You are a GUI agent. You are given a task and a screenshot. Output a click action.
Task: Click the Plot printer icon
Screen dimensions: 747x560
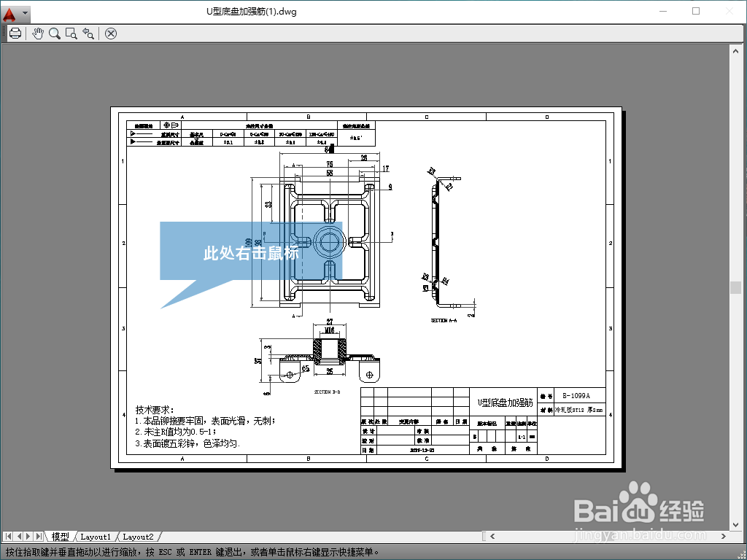(16, 34)
